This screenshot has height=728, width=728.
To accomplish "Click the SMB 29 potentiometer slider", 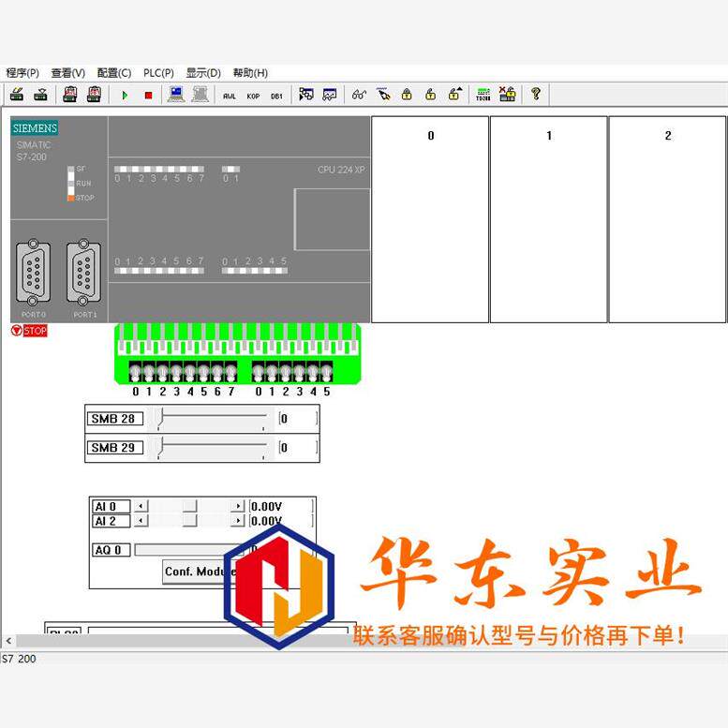I will pos(212,448).
